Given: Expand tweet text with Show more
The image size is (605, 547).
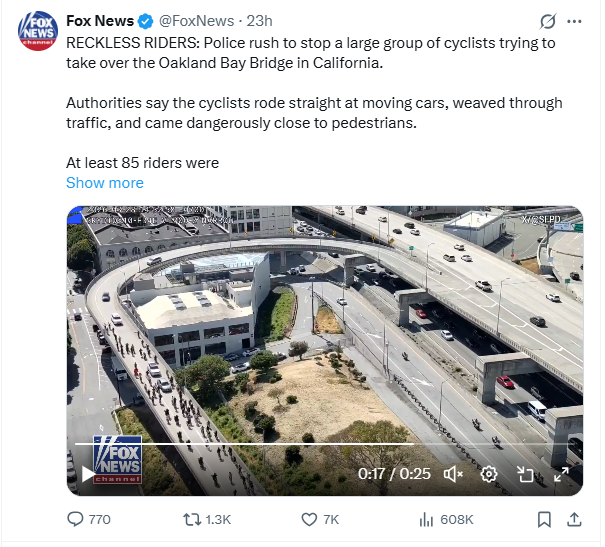Looking at the screenshot, I should [x=105, y=183].
